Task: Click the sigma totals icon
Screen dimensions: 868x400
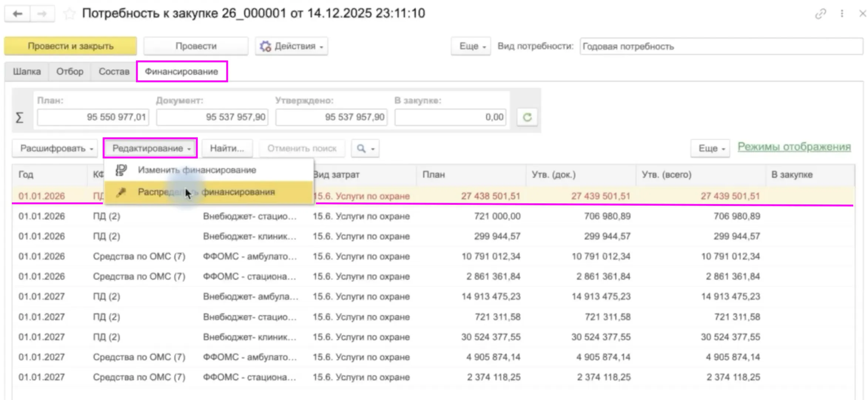Action: click(x=20, y=118)
